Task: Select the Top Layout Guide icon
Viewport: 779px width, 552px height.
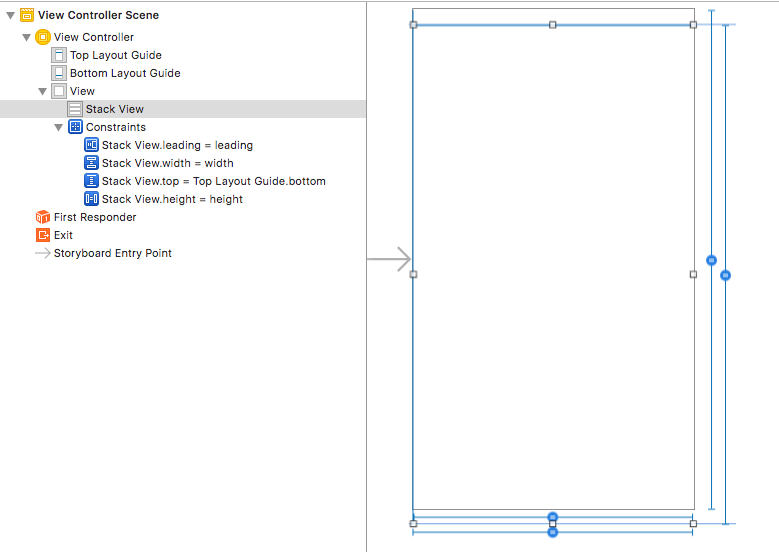Action: (x=59, y=55)
